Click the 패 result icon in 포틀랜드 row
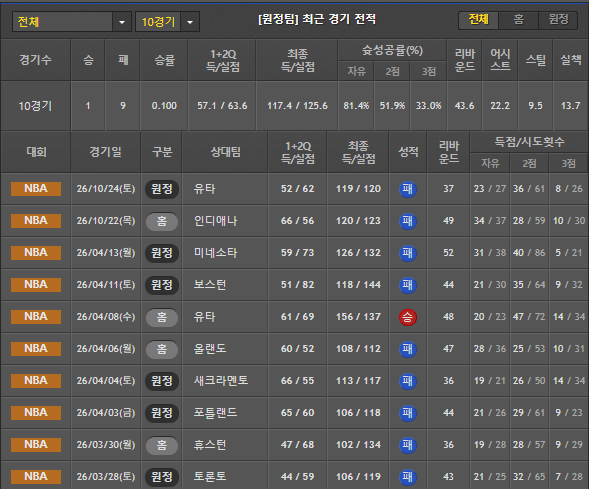This screenshot has height=489, width=589. [408, 413]
